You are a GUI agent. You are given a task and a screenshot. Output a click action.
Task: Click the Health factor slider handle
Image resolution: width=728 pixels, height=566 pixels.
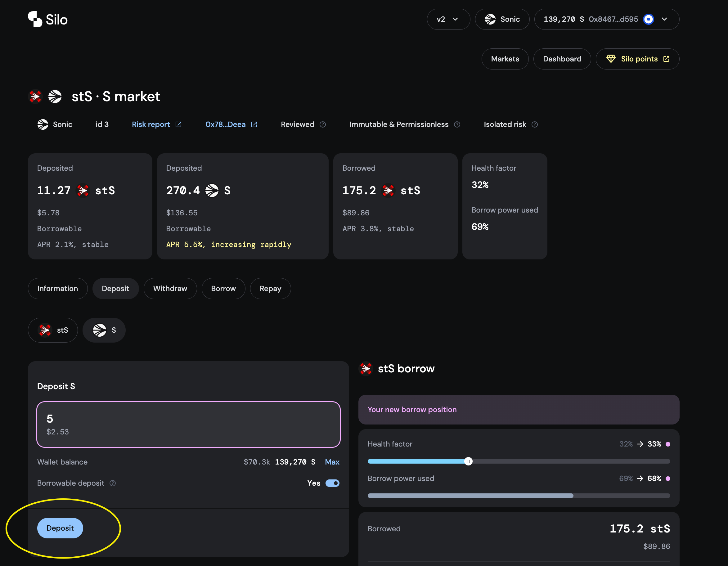[468, 461]
